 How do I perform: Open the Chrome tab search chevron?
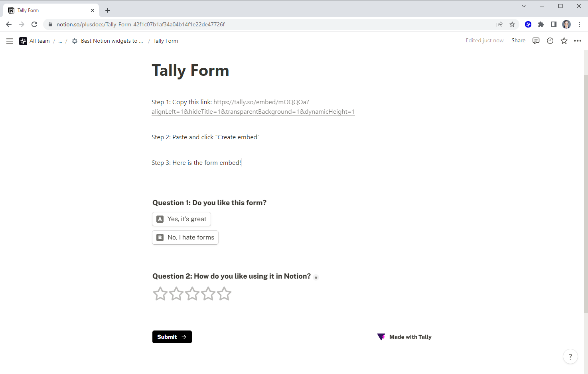524,6
